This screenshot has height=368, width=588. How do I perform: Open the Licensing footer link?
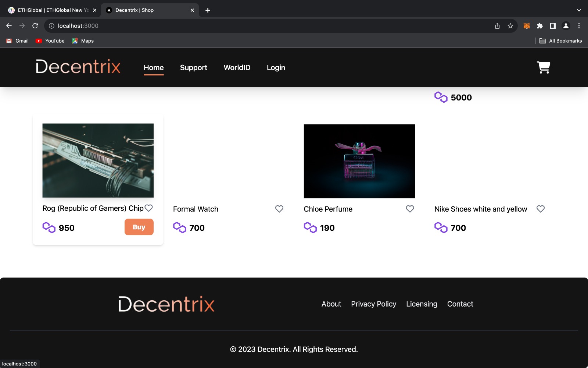coord(422,304)
